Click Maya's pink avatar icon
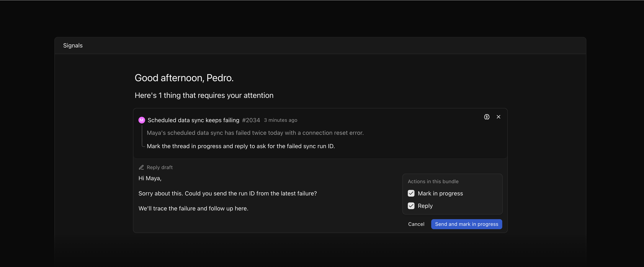644x267 pixels. click(x=142, y=120)
